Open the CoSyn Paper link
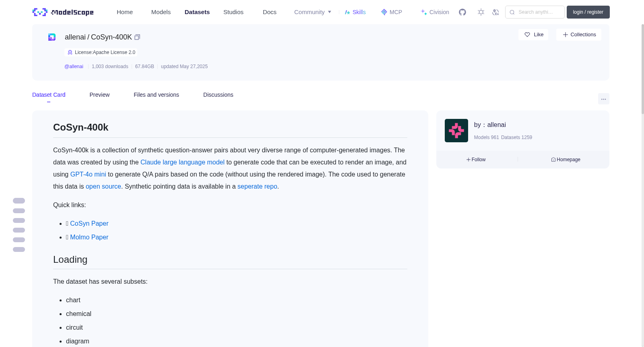Screen dimensions: 644x347 (89, 223)
